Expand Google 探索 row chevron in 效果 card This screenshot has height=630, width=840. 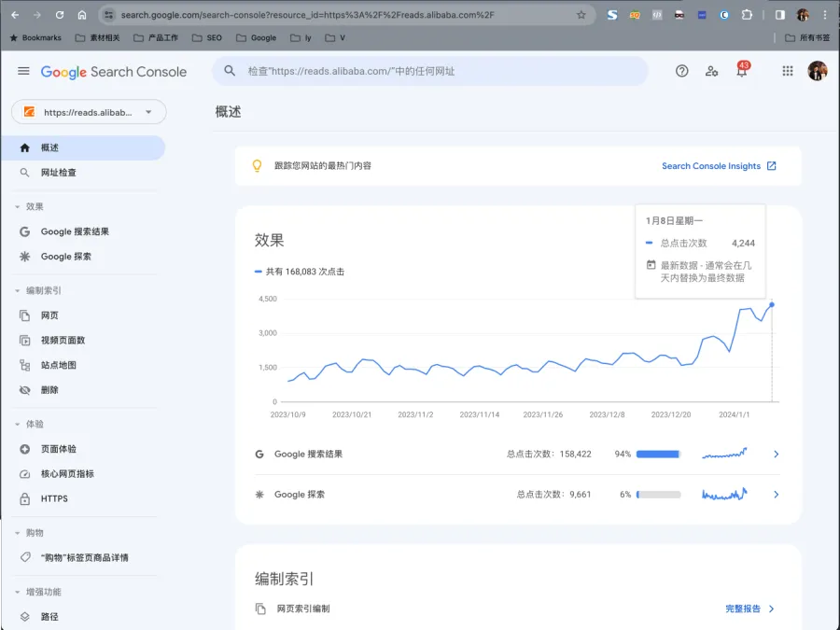click(x=776, y=495)
